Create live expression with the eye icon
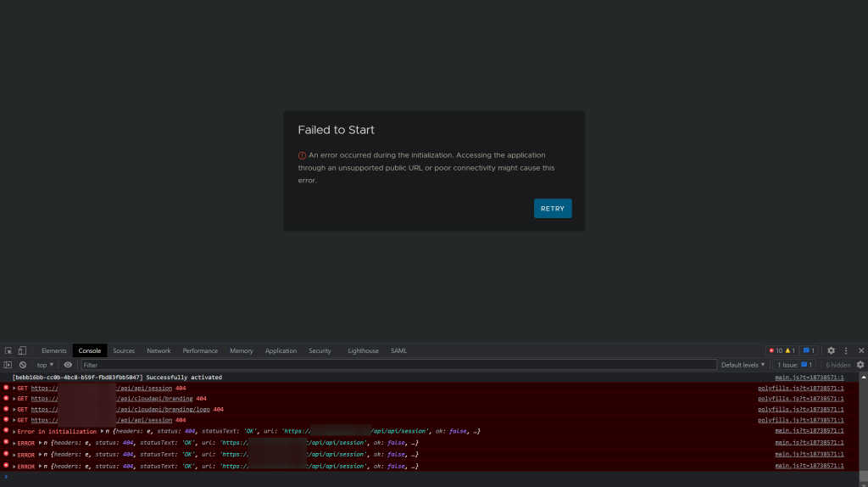868x487 pixels. coord(68,365)
